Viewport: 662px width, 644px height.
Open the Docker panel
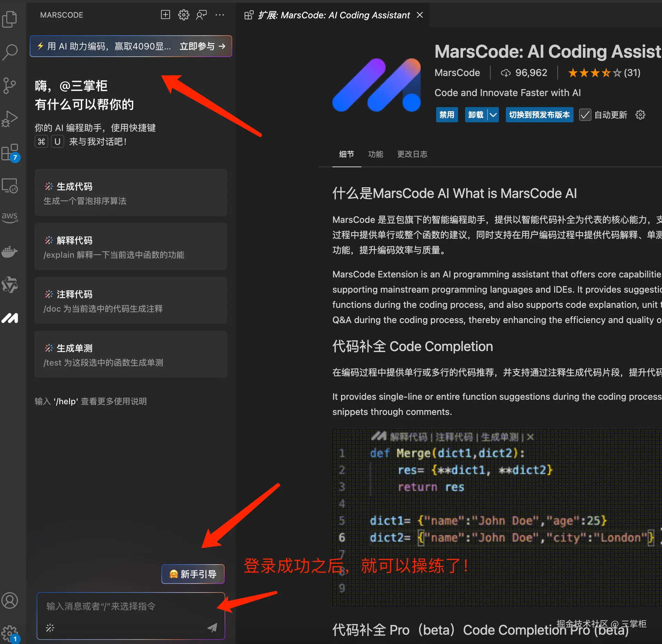10,252
